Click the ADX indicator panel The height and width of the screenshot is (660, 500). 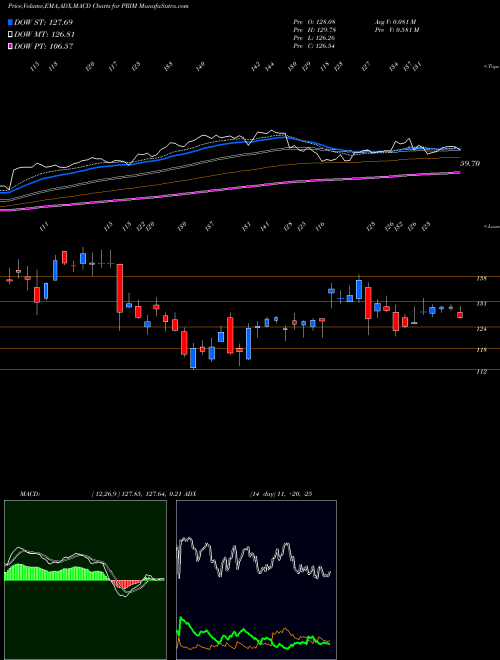point(256,580)
